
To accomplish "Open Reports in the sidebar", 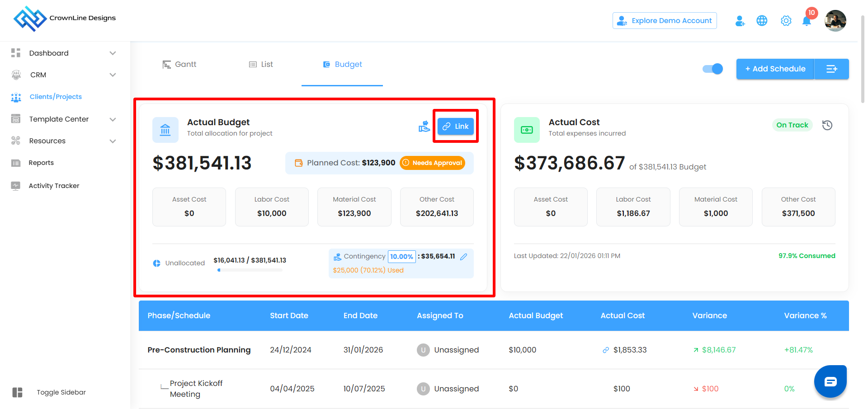I will 41,163.
